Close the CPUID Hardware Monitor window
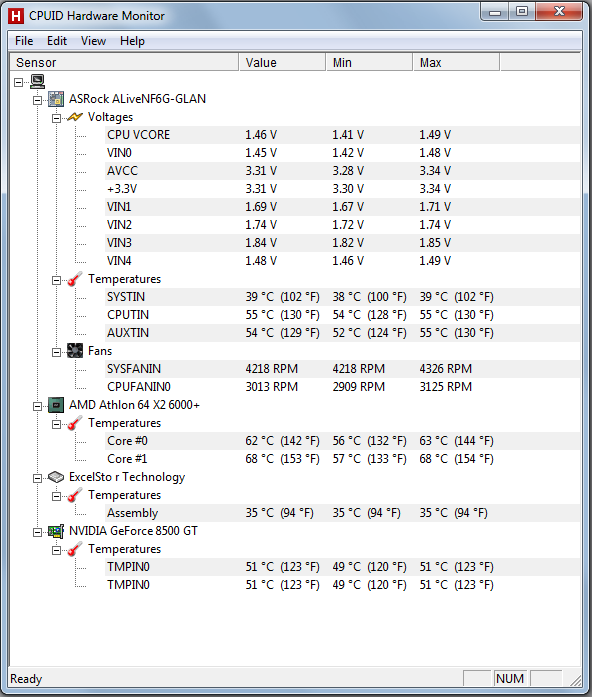Viewport: 593px width, 697px height. (559, 12)
